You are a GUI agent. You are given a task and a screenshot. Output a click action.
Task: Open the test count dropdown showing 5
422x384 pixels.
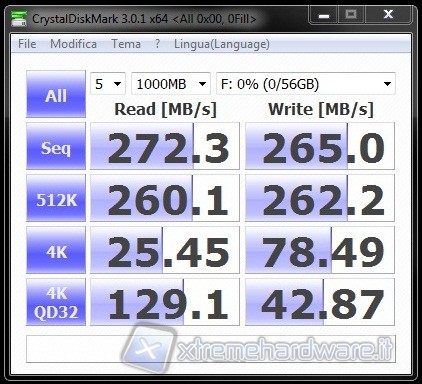coord(108,84)
